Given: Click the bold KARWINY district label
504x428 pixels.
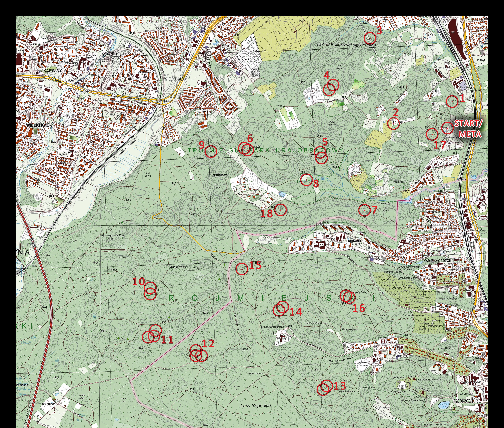Looking at the screenshot, I should coord(53,71).
